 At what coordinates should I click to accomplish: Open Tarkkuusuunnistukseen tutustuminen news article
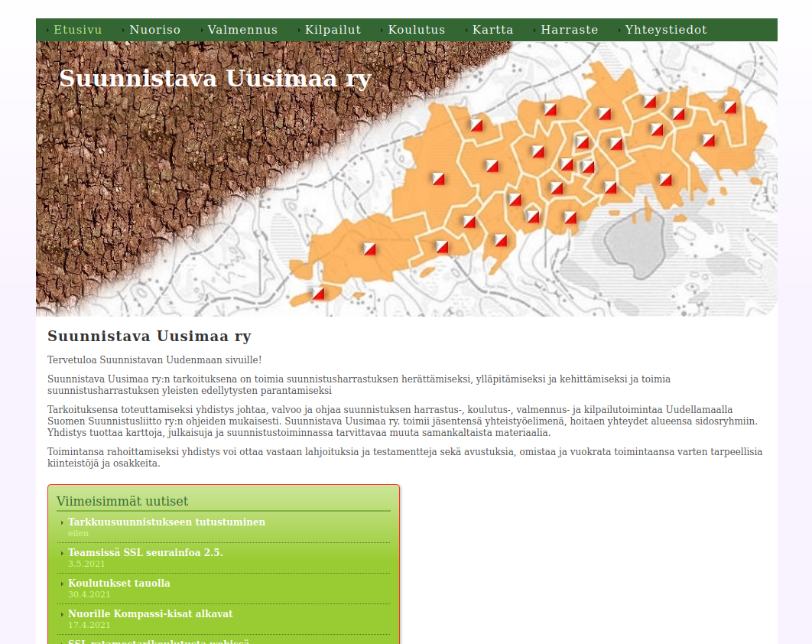coord(167,522)
